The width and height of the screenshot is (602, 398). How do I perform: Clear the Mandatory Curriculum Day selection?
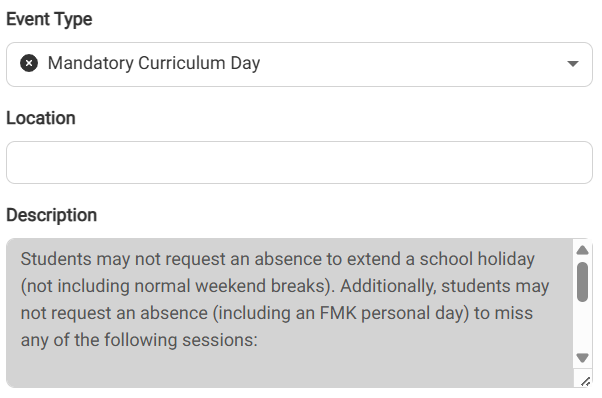29,63
